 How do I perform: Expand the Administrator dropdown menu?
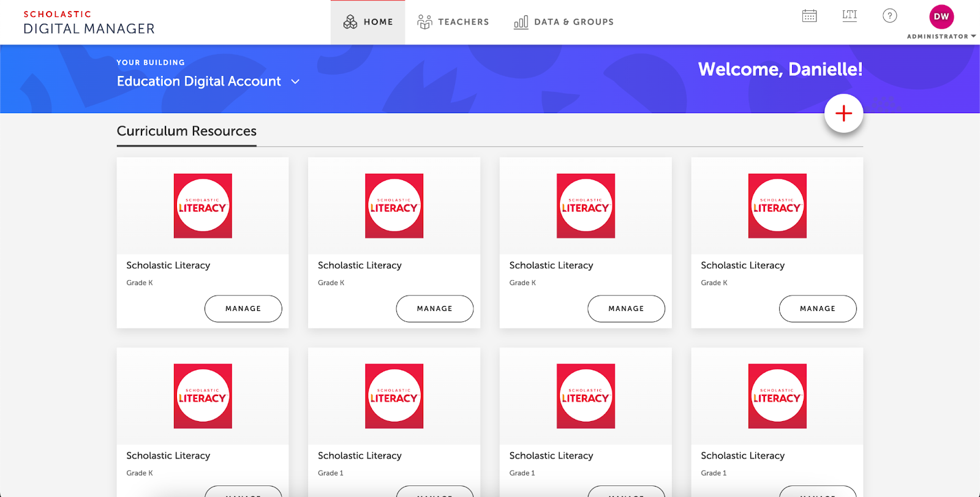pyautogui.click(x=941, y=37)
